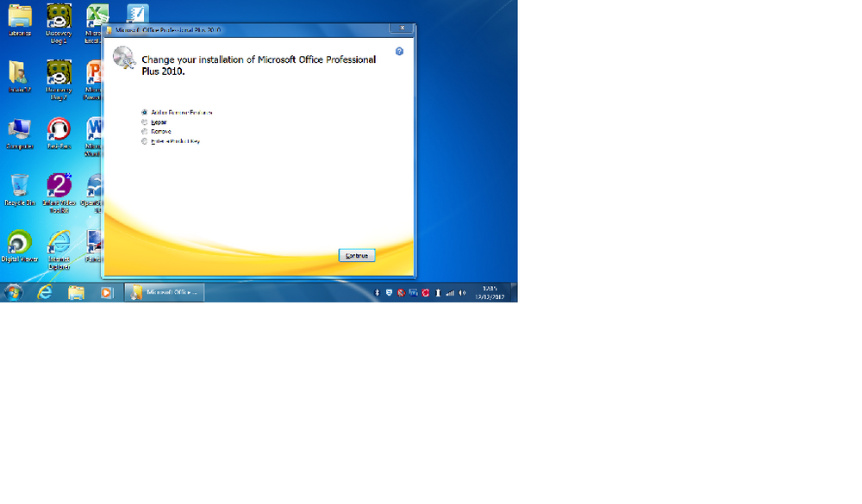The image size is (862, 504).
Task: Open the network signal tray icon
Action: click(x=450, y=293)
